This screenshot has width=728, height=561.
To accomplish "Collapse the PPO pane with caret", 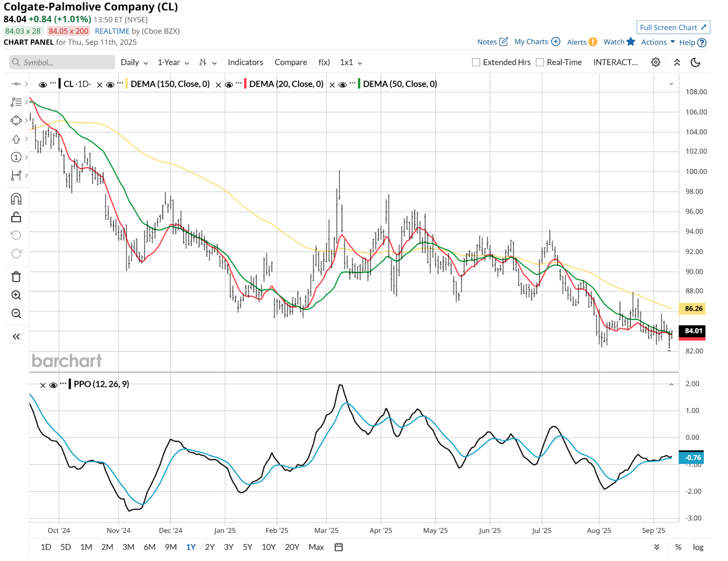I will [x=671, y=384].
